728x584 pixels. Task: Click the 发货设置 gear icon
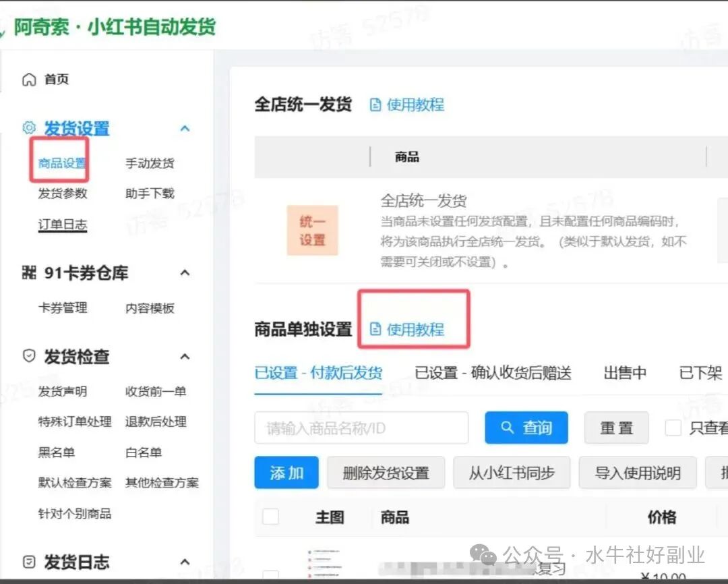29,127
